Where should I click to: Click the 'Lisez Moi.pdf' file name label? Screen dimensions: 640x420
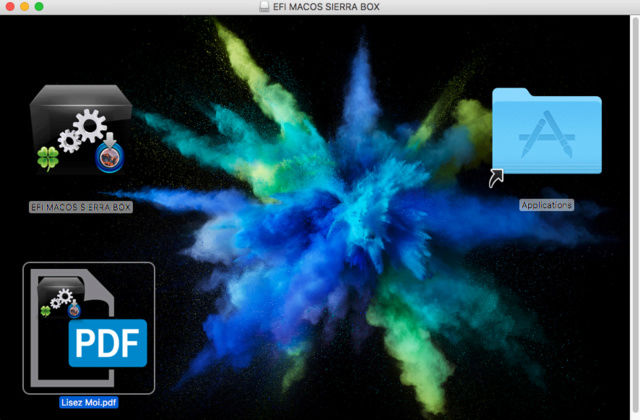point(89,402)
